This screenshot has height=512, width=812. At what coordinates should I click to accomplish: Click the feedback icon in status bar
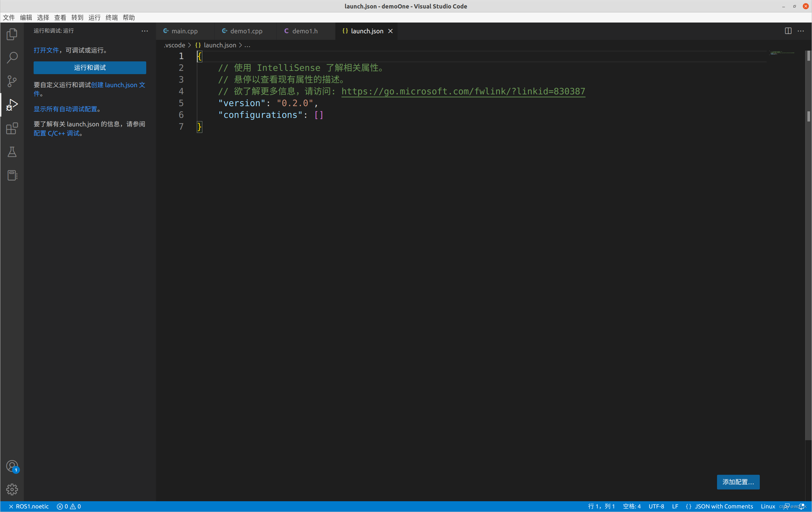click(x=786, y=506)
